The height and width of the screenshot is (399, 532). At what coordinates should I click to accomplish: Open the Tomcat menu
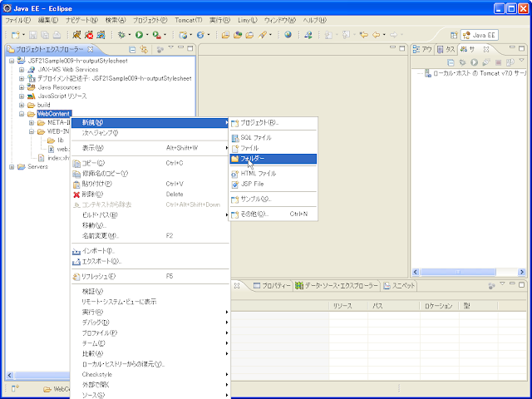pos(189,20)
